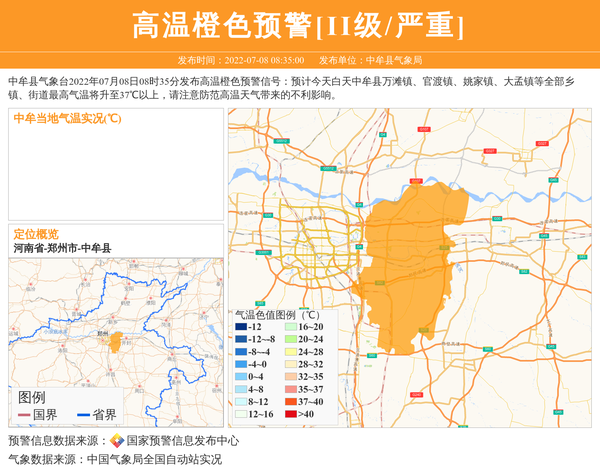Screen dimensions: 600x471
Task: Select the -12 dark blue color swatch
Action: coord(241,327)
